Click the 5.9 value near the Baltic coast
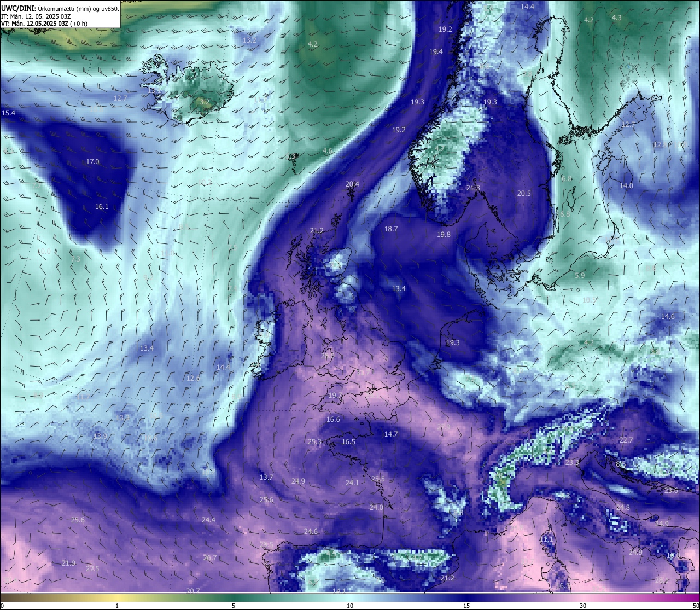This screenshot has width=700, height=610. coord(580,276)
